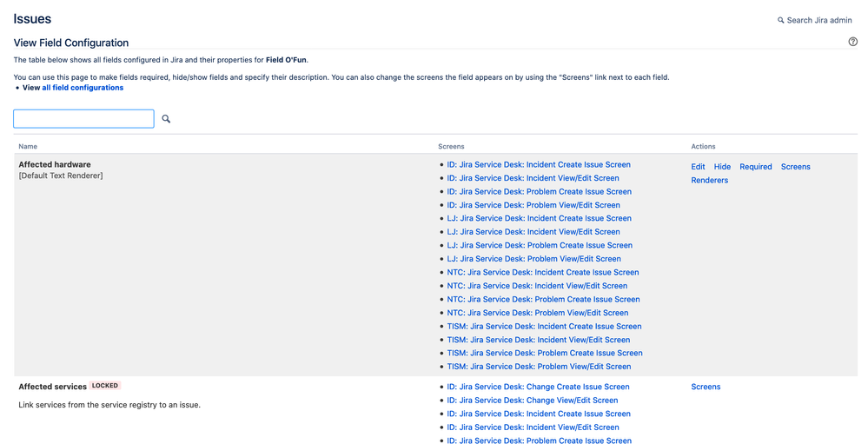Open Search Jira admin
Image resolution: width=868 pixels, height=444 pixels.
[815, 20]
